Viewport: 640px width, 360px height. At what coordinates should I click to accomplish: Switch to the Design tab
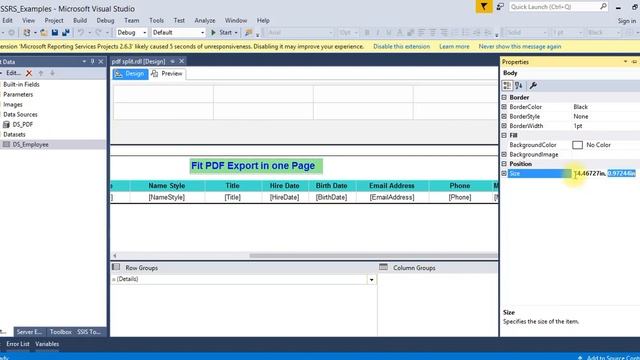(130, 74)
